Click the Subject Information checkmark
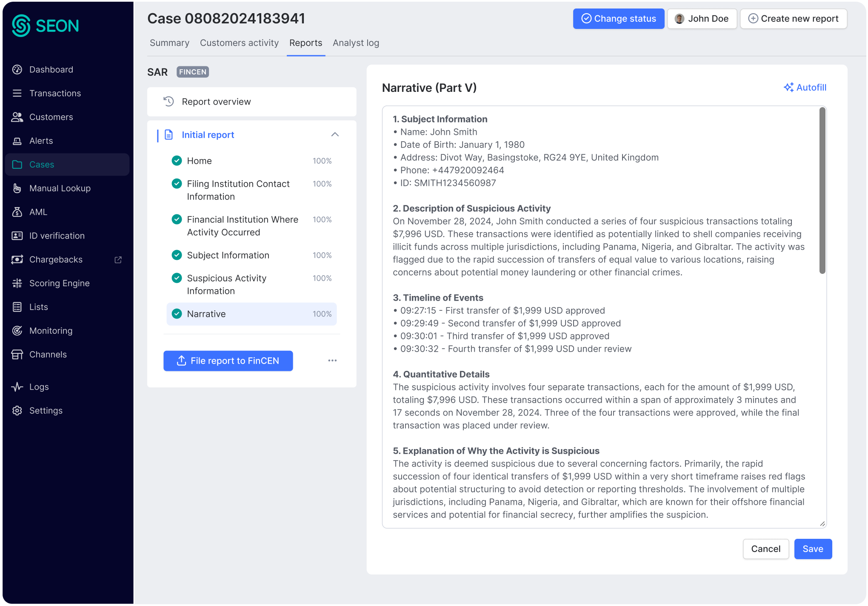Image resolution: width=868 pixels, height=606 pixels. coord(177,255)
